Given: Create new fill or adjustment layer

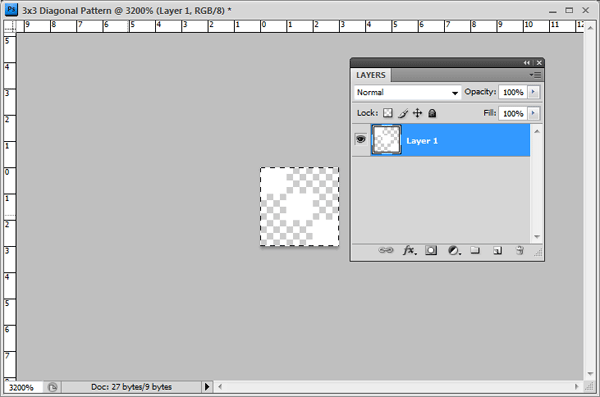Looking at the screenshot, I should [x=454, y=250].
